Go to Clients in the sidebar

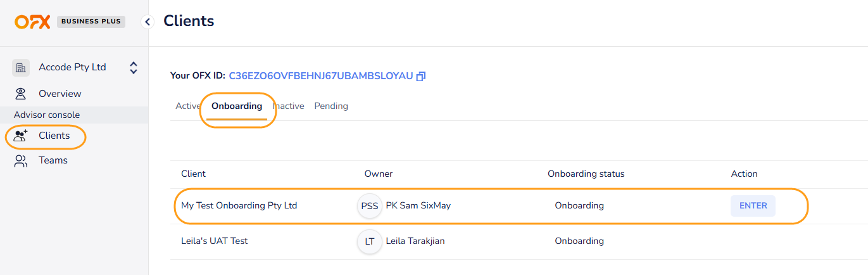coord(54,136)
